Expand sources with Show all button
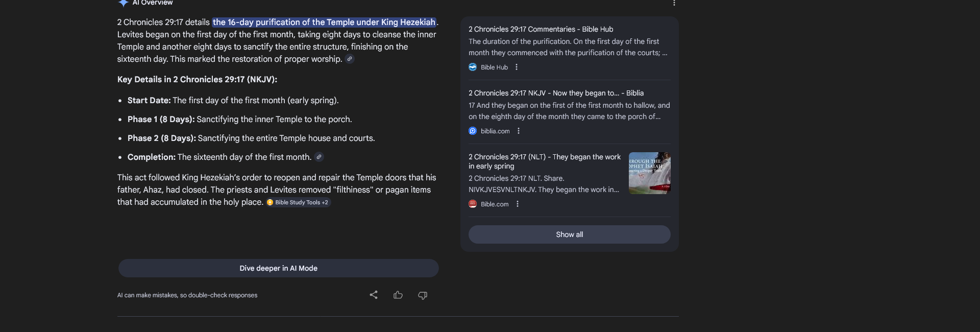The width and height of the screenshot is (980, 332). coord(569,234)
